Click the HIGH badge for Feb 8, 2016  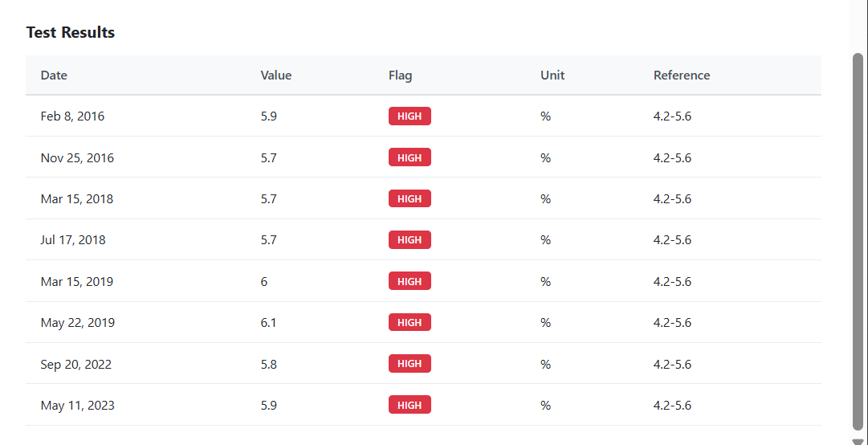click(x=410, y=116)
